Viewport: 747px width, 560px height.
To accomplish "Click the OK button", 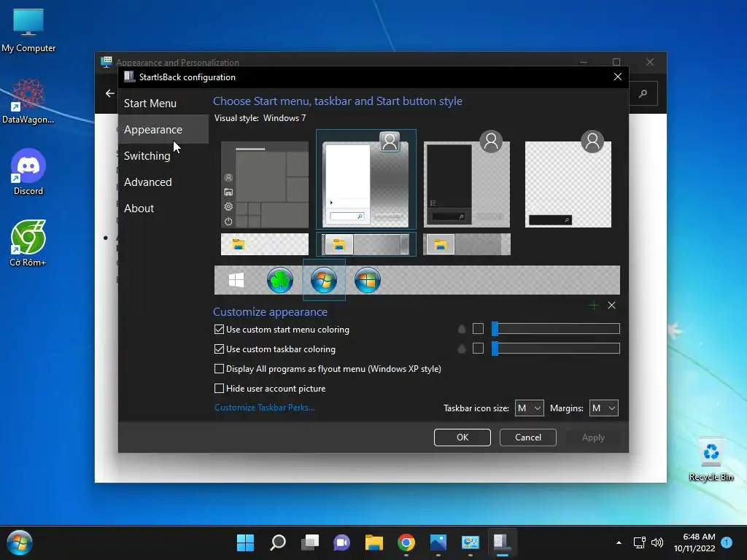I will [x=462, y=437].
